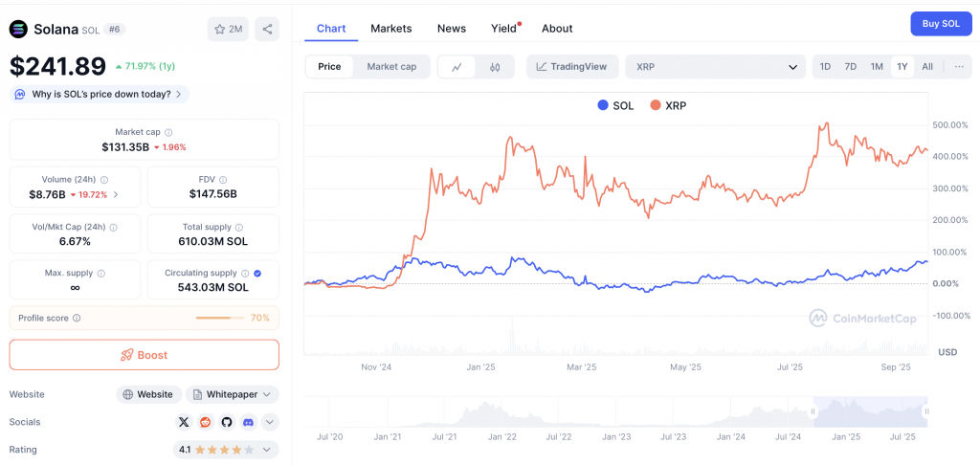980x465 pixels.
Task: Open Solana's Discord social link
Action: [248, 423]
